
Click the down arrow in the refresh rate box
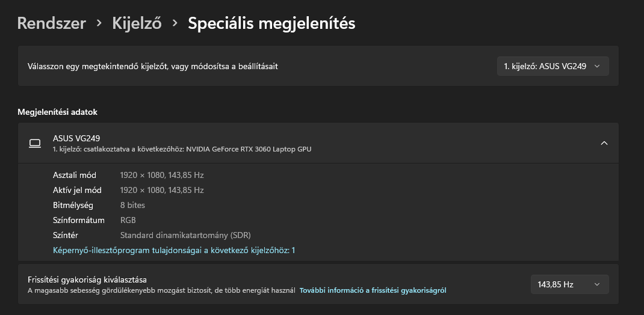point(597,284)
